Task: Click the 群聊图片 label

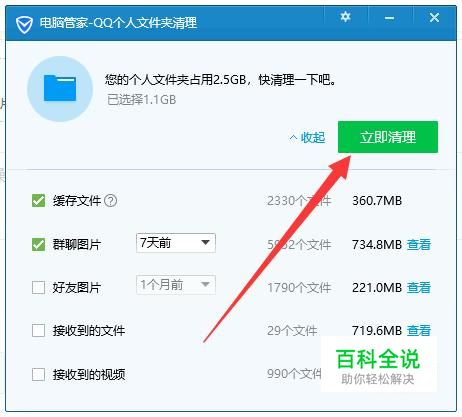Action: [x=77, y=245]
